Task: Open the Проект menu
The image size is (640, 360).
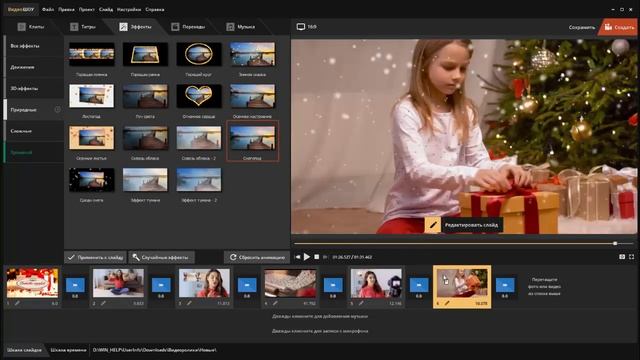Action: click(87, 9)
